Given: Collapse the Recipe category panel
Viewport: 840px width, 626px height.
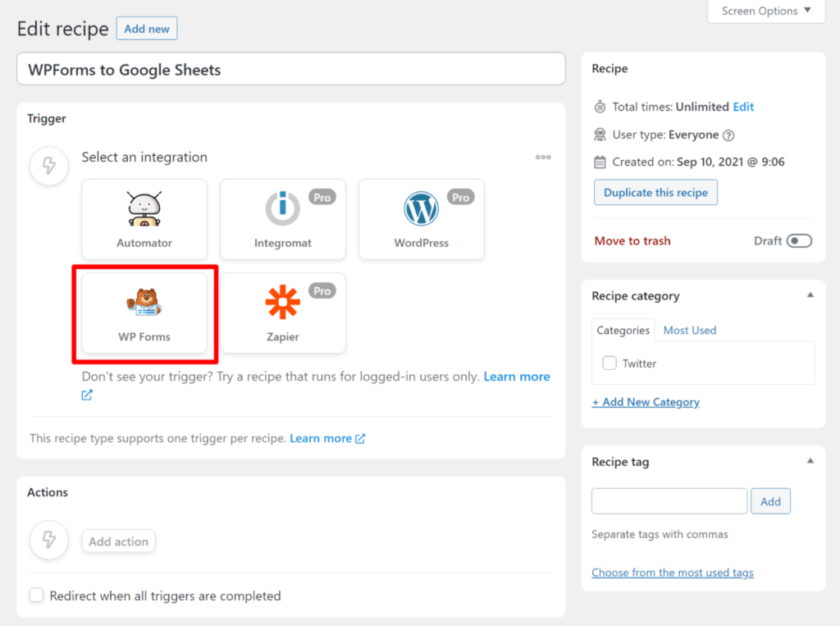Looking at the screenshot, I should pos(810,295).
